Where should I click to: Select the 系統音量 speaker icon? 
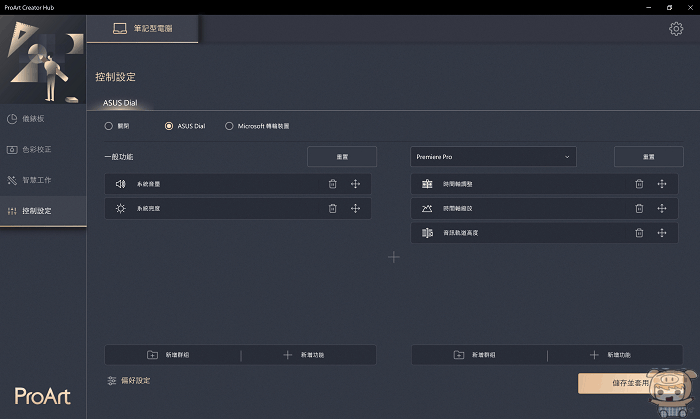tap(121, 184)
